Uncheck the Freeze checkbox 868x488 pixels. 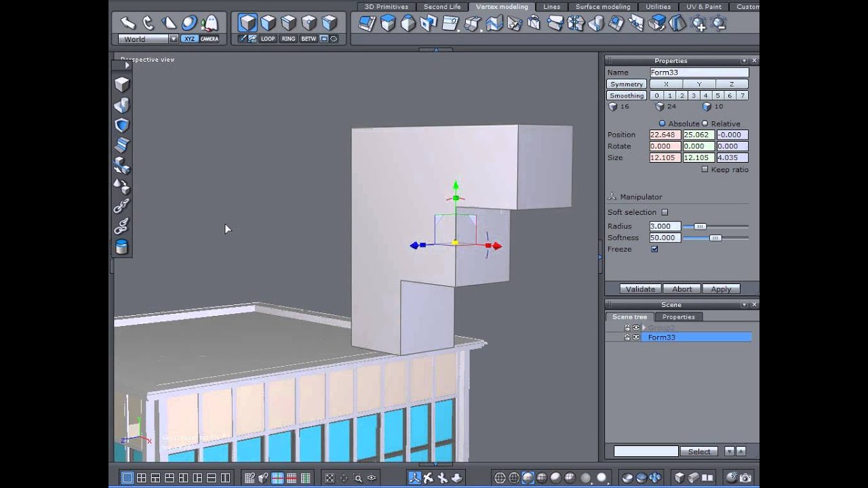coord(654,249)
